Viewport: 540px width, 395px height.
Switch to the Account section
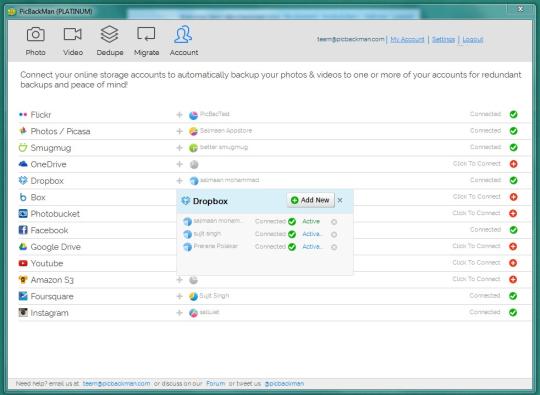coord(184,41)
